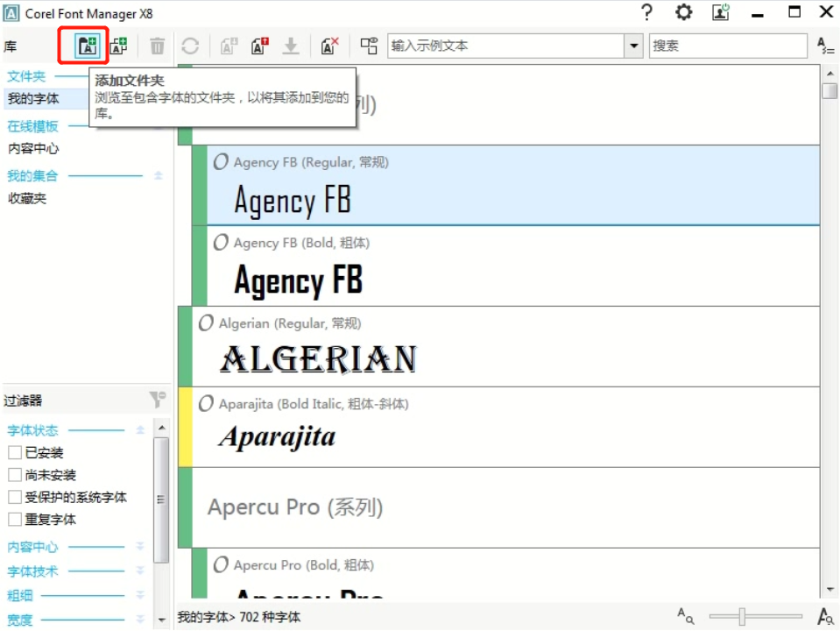Tick the 重复字体 checkbox
840x631 pixels.
(x=15, y=520)
